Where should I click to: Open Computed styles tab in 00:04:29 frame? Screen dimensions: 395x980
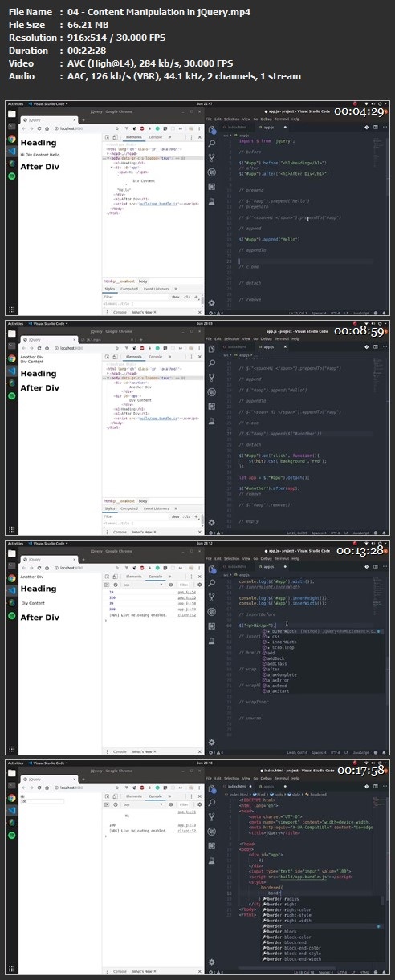click(129, 289)
